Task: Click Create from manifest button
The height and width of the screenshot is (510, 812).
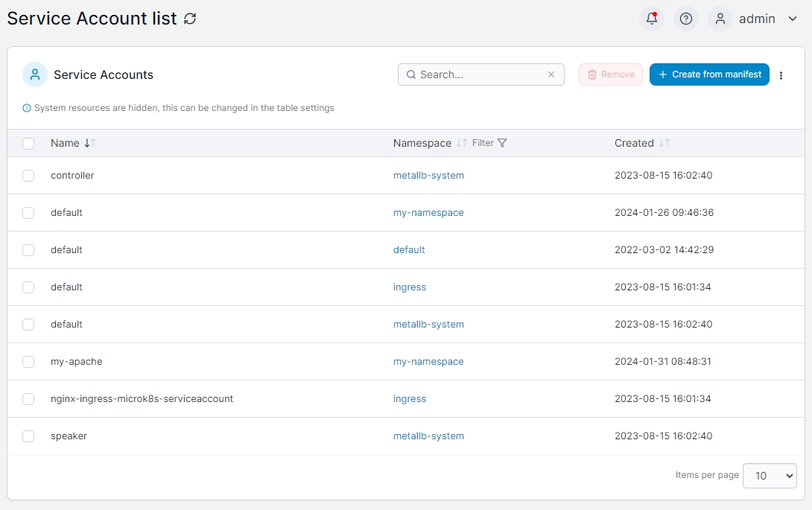Action: coord(709,74)
